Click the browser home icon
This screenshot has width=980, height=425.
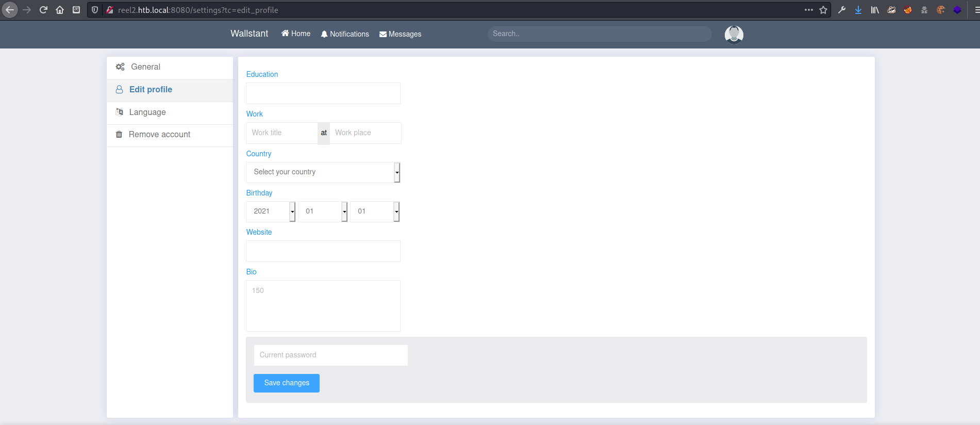(x=60, y=10)
